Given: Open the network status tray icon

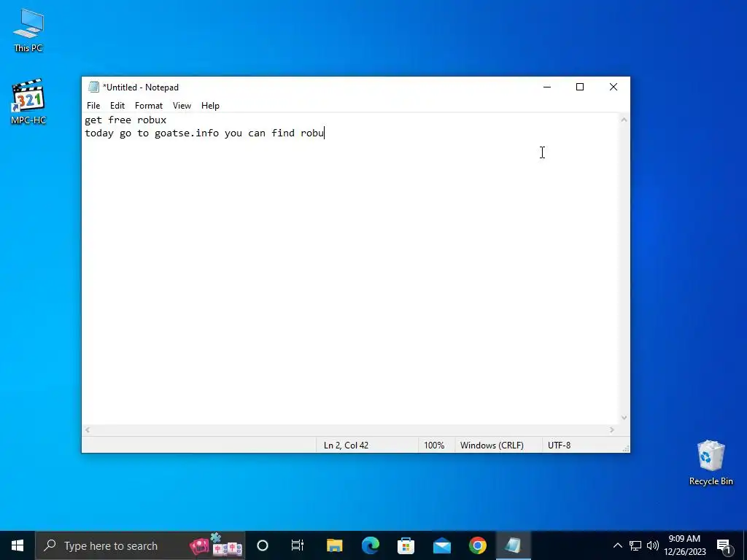Looking at the screenshot, I should click(x=635, y=545).
